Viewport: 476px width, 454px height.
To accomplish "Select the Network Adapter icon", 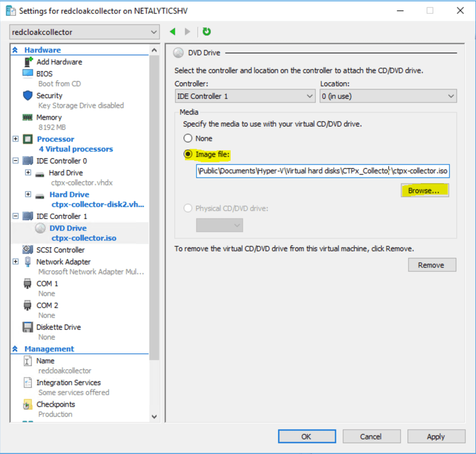I will click(x=29, y=262).
